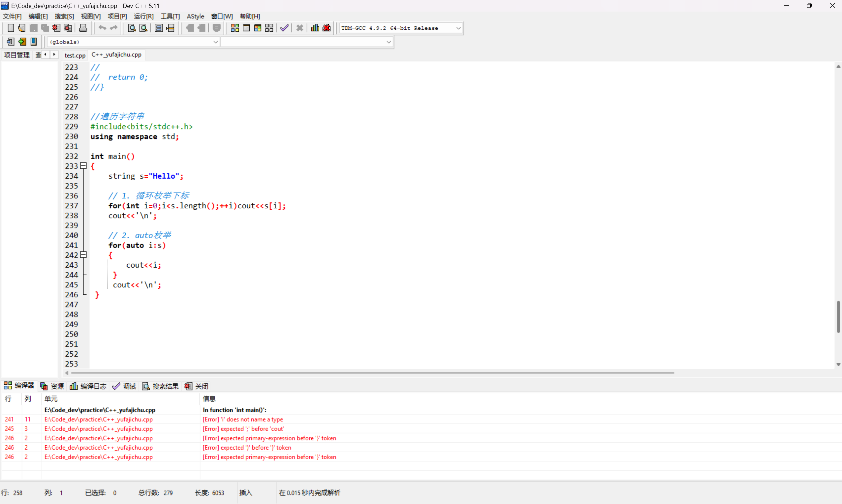The height and width of the screenshot is (504, 842).
Task: Open the 运行[R] menu
Action: (143, 16)
